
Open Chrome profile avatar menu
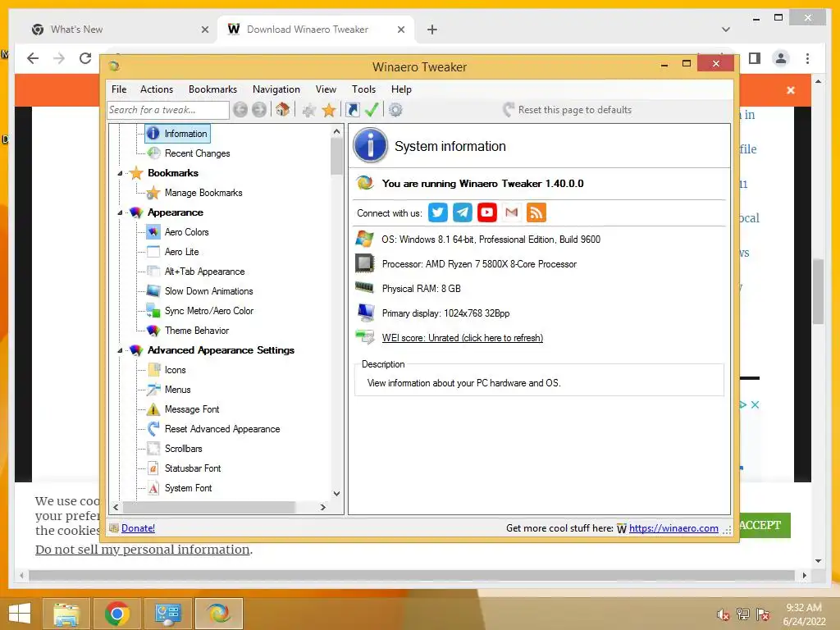click(x=781, y=58)
